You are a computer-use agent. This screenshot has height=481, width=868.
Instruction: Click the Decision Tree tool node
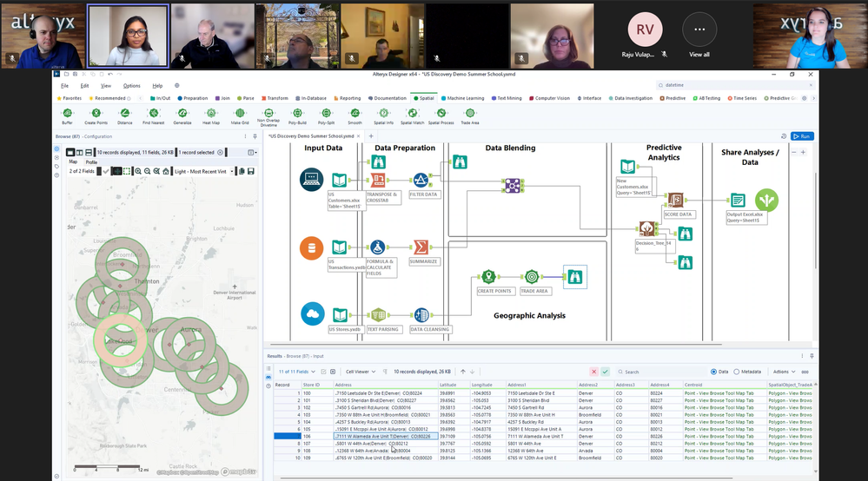[x=646, y=228]
